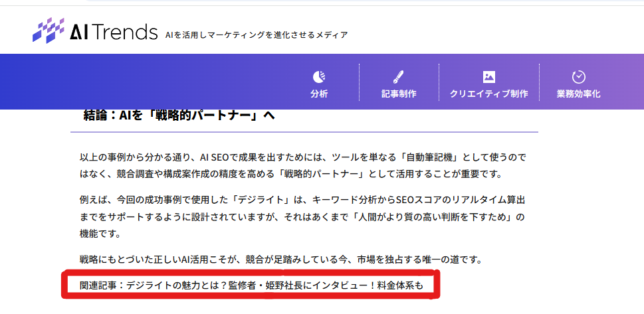This screenshot has height=314, width=644.
Task: Click the site tagline AIを活用しマーケティングを進化させるメディア
Action: (x=257, y=35)
